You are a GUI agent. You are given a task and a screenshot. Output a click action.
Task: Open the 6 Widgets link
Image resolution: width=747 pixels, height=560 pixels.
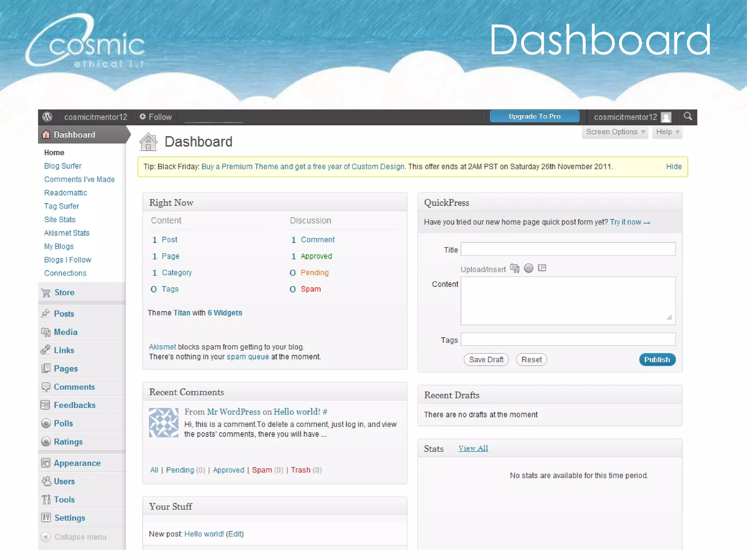click(225, 313)
